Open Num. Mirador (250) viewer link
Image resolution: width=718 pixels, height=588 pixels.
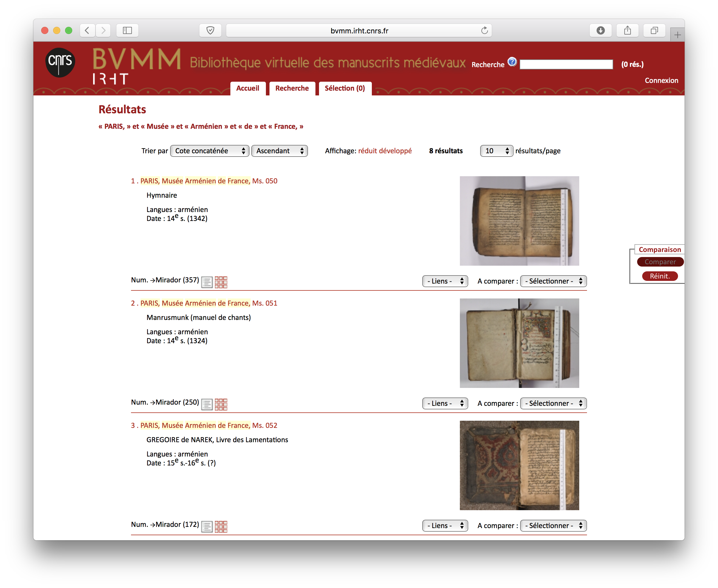[165, 403]
